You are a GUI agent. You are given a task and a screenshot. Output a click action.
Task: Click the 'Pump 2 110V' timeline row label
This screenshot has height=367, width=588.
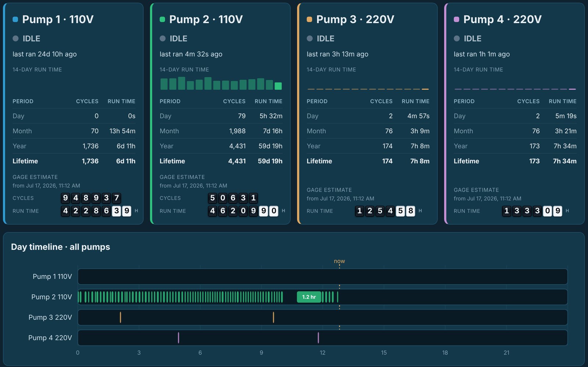click(x=51, y=297)
